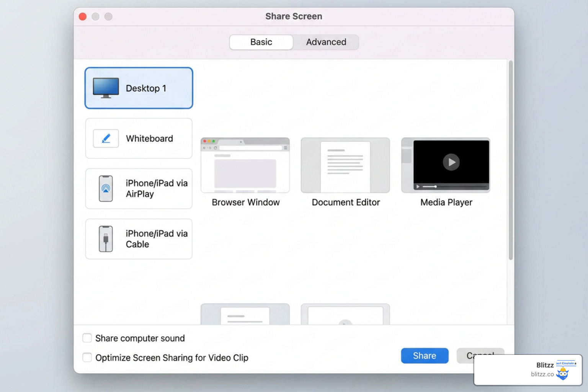Click the iPhone cable connection icon
The image size is (588, 392).
(106, 239)
